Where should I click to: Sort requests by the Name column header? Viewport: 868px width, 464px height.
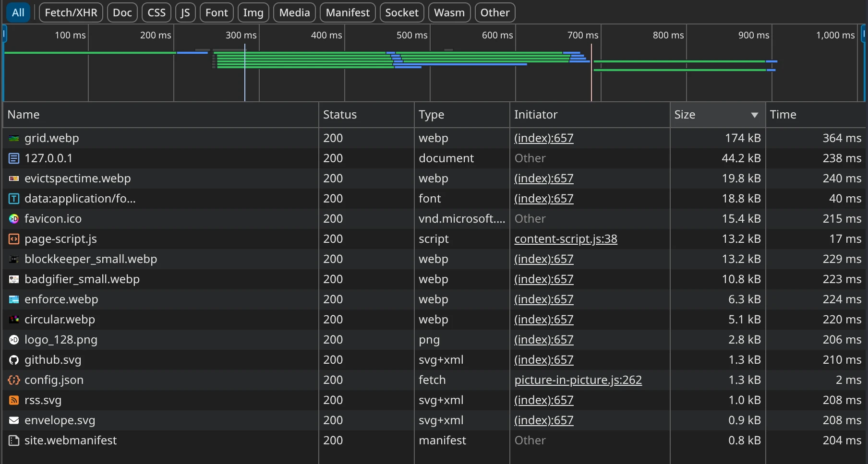click(24, 115)
